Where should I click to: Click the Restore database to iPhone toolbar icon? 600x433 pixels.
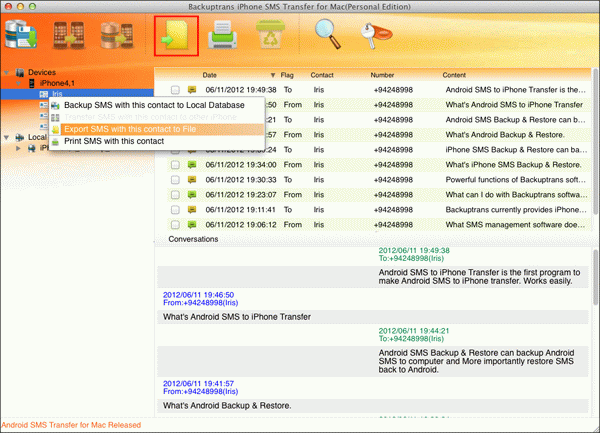point(117,36)
